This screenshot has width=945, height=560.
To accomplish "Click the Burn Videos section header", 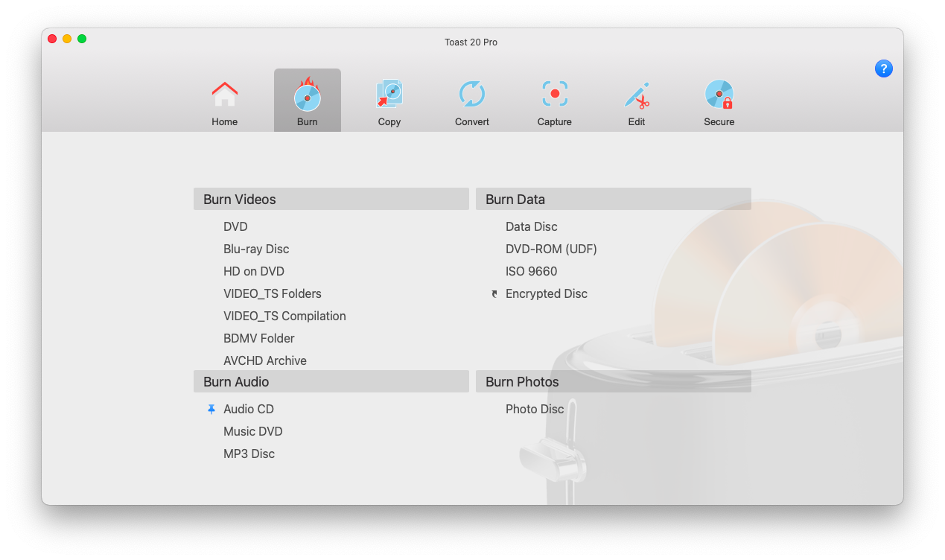I will pos(331,199).
